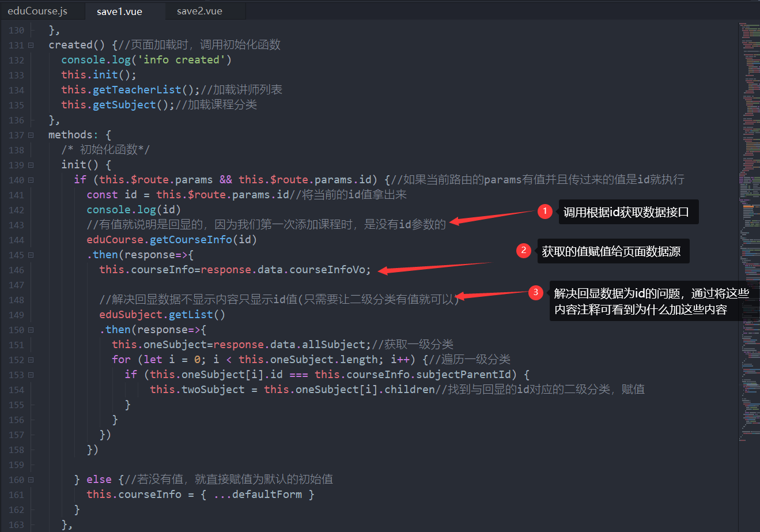Click eduCourse.getCourseInfo(id) call
Screen dimensions: 760x532
(172, 240)
